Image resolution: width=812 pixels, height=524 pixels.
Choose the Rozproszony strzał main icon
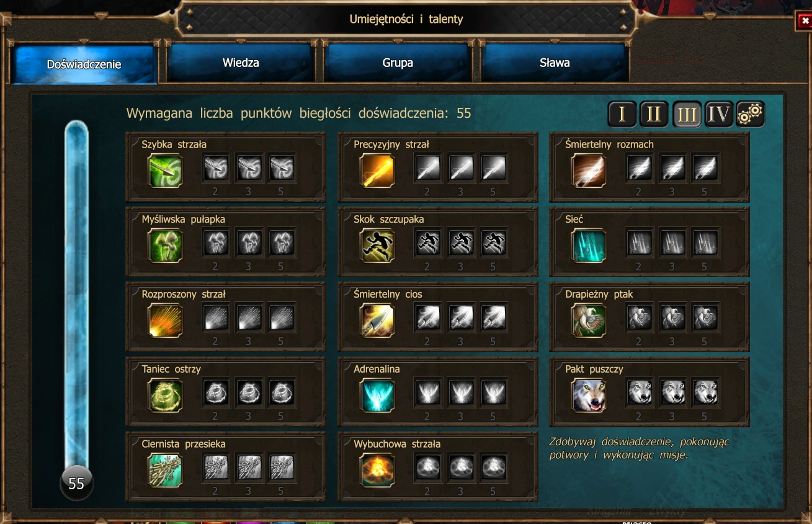[x=165, y=321]
